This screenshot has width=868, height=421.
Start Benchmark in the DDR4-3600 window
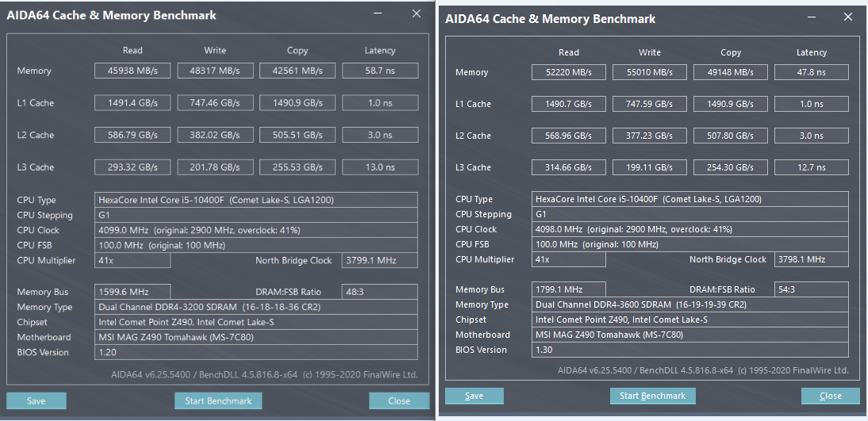tap(653, 396)
